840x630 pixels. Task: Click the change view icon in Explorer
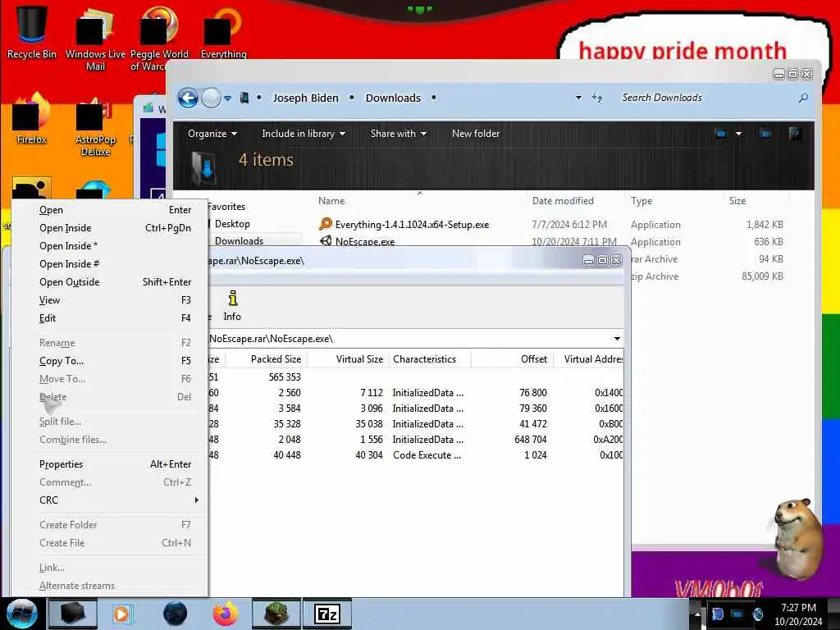tap(720, 134)
